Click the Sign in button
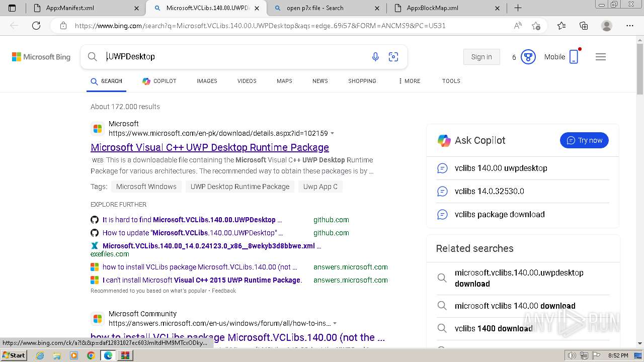This screenshot has height=362, width=644. pyautogui.click(x=481, y=57)
